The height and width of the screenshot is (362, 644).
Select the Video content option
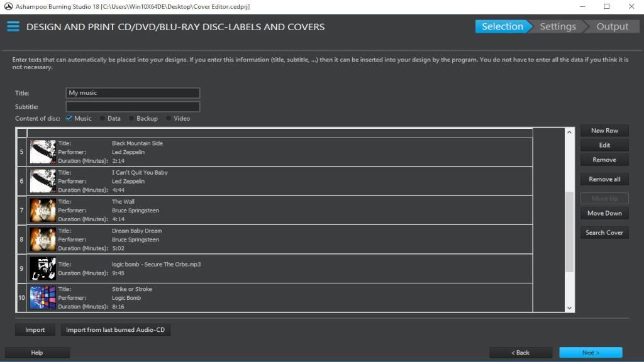click(x=169, y=118)
